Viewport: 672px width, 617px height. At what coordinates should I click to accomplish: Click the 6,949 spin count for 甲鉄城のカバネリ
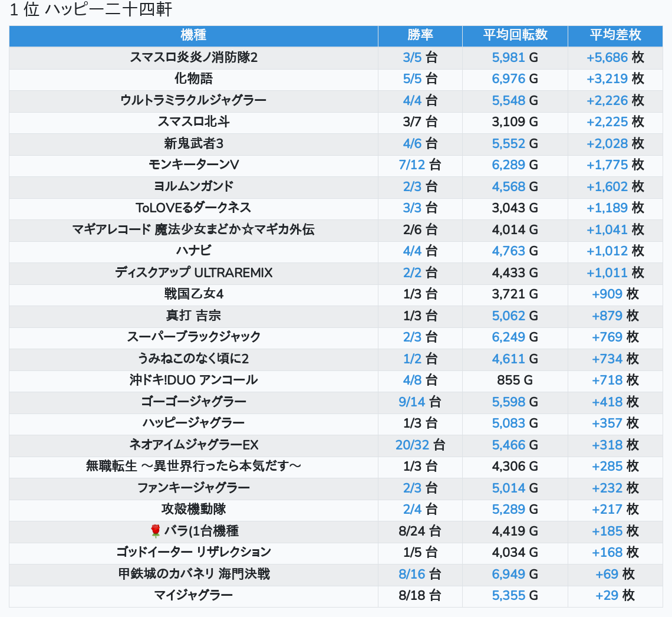pyautogui.click(x=508, y=574)
